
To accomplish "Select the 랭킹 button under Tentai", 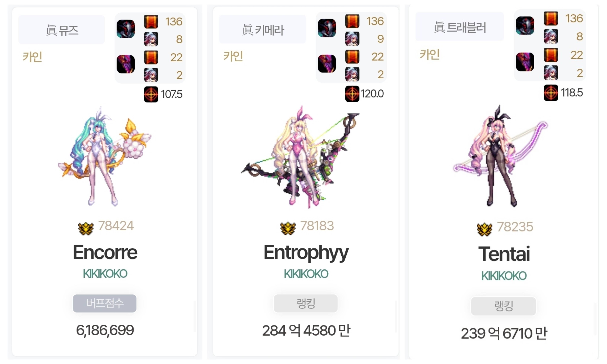I will (x=503, y=306).
